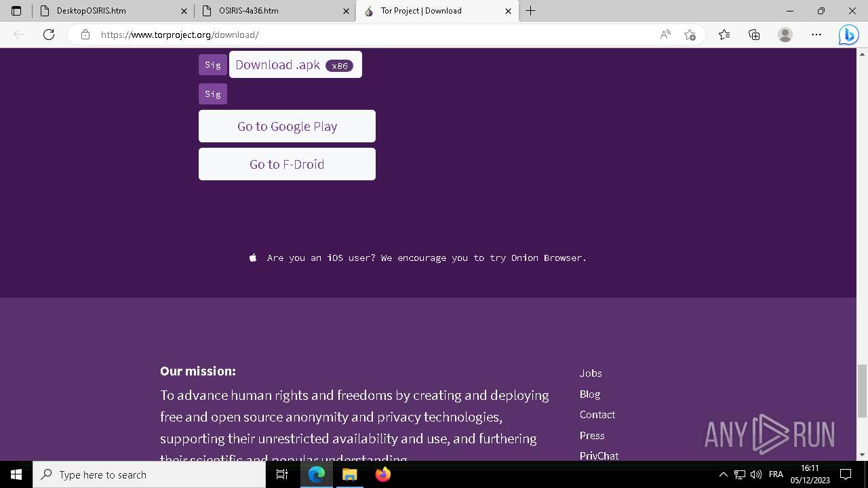Screen dimensions: 868x488
Task: Close the Tor Project Download tab
Action: (x=508, y=11)
